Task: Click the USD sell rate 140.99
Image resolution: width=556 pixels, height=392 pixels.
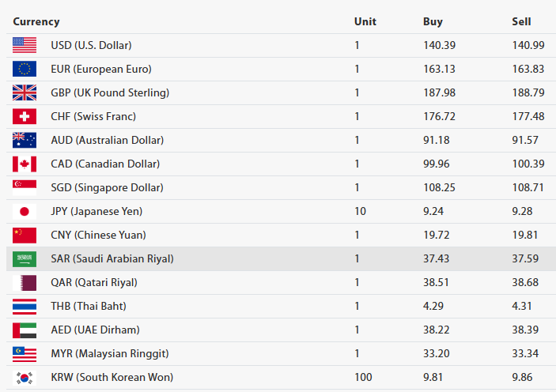Action: click(528, 45)
